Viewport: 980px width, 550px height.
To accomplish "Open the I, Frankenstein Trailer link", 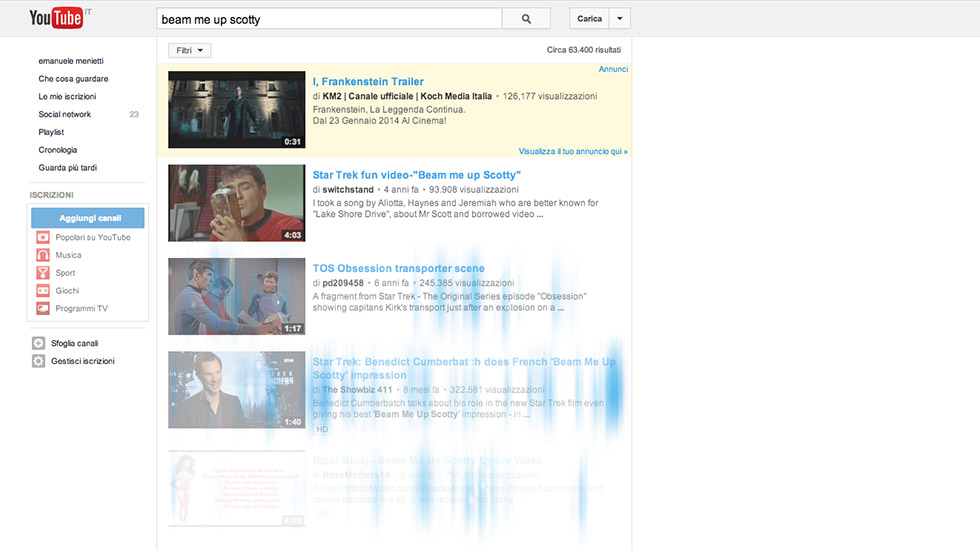I will point(368,82).
